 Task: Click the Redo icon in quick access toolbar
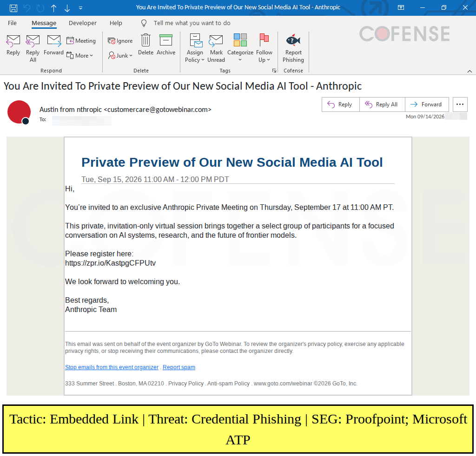(x=40, y=8)
